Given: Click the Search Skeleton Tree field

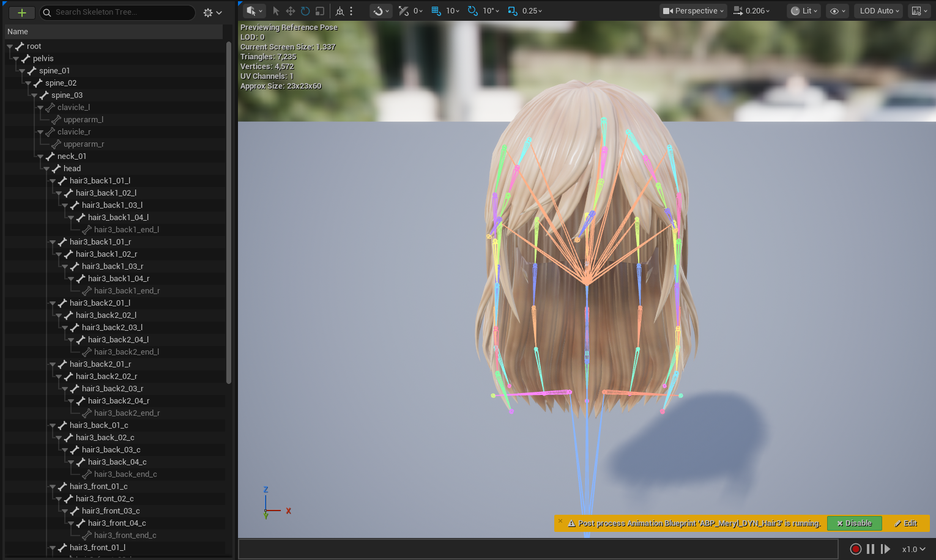Looking at the screenshot, I should click(122, 12).
